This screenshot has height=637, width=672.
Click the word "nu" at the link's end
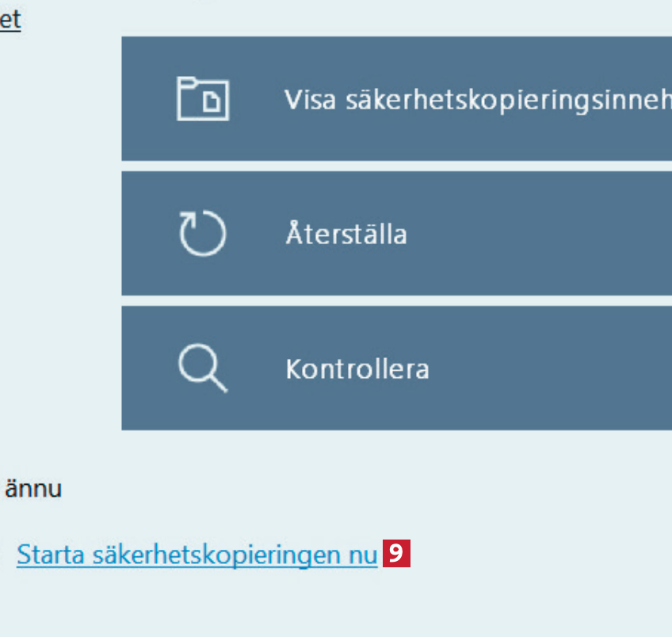(363, 555)
